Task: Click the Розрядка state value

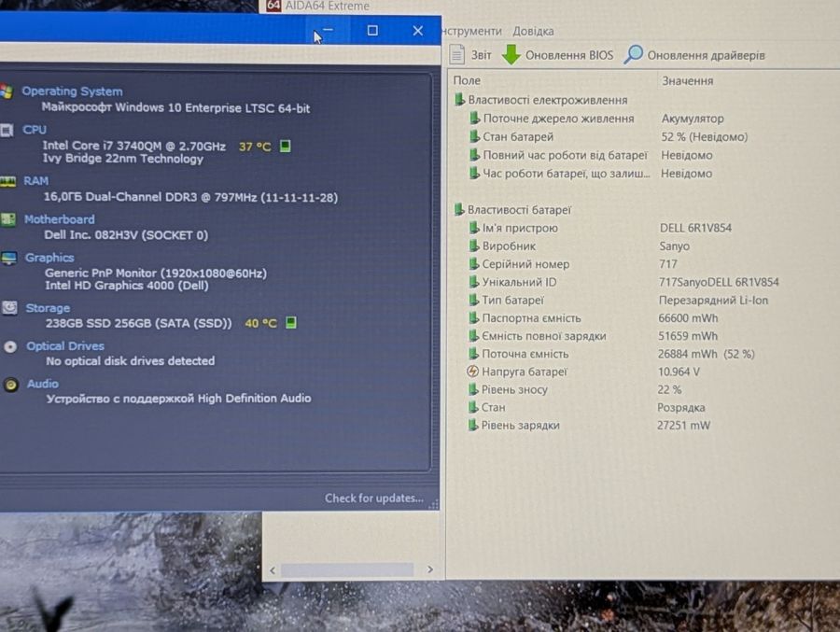Action: pos(681,407)
